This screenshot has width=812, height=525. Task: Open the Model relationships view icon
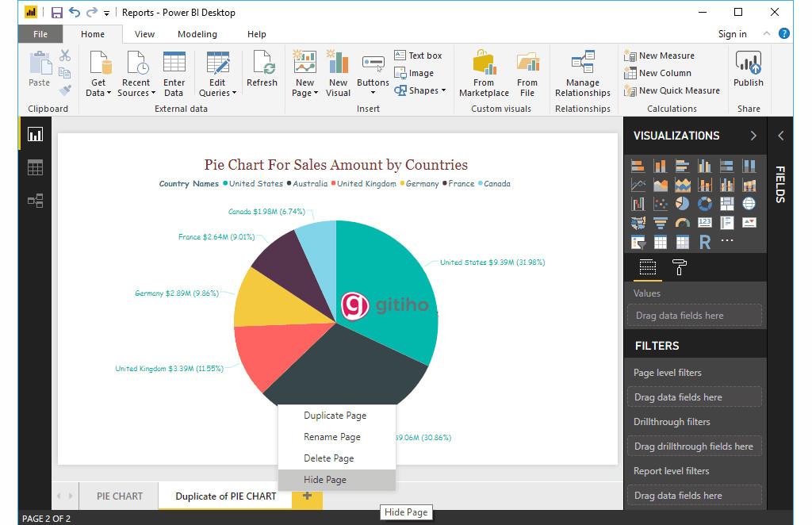35,201
